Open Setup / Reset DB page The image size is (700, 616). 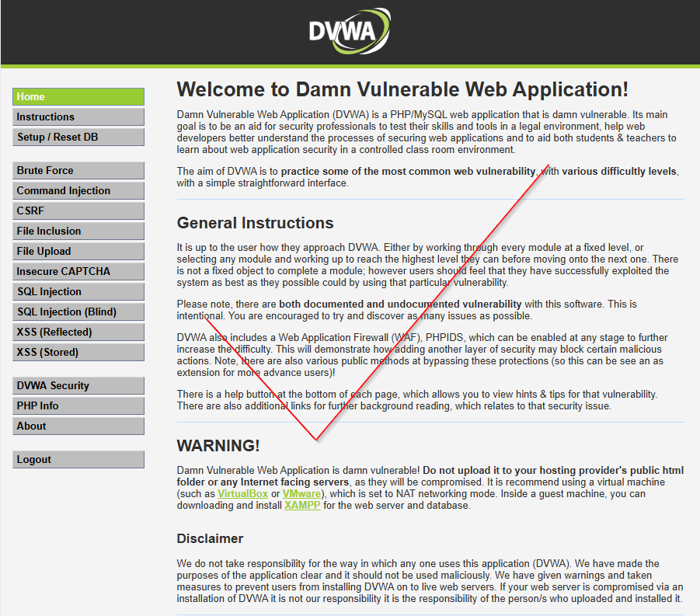[78, 137]
